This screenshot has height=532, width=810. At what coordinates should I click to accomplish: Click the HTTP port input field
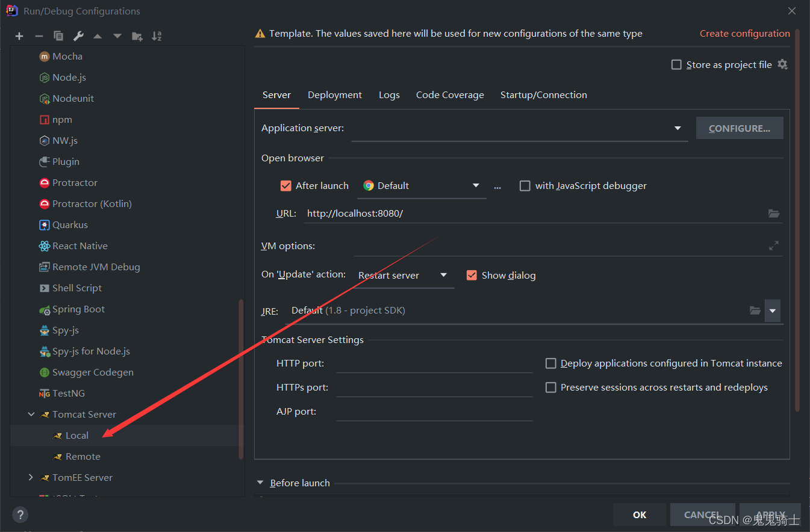tap(434, 363)
